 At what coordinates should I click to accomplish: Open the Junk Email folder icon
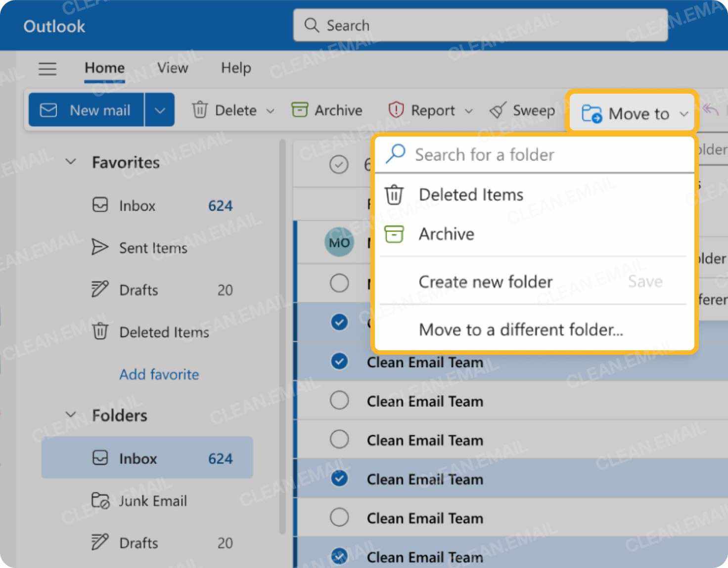(100, 501)
